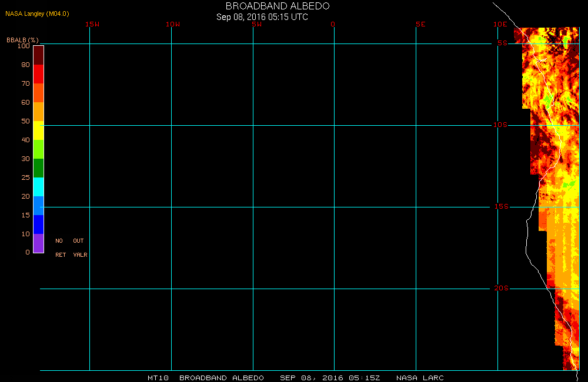Click the 10E longitude label
Screen dimensions: 588x382
point(500,24)
